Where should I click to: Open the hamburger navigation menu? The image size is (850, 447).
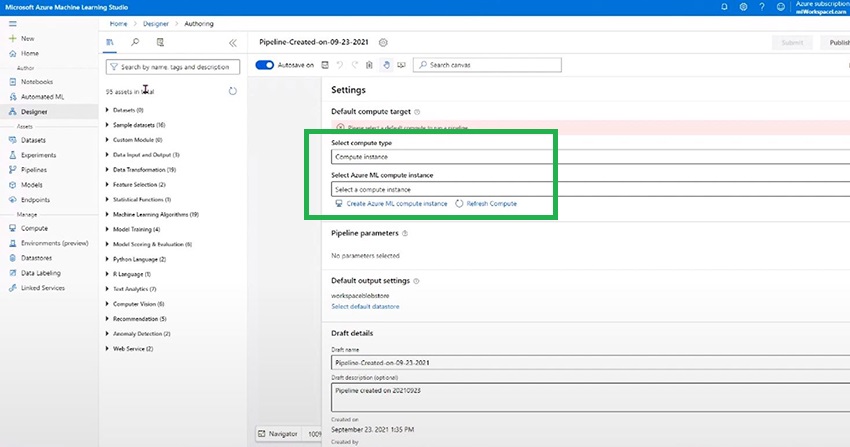12,24
